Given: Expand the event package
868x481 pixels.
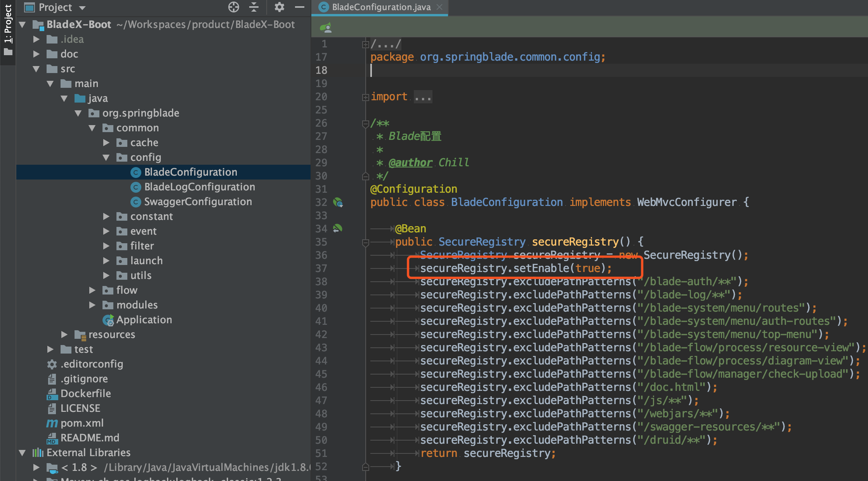Looking at the screenshot, I should pyautogui.click(x=106, y=231).
